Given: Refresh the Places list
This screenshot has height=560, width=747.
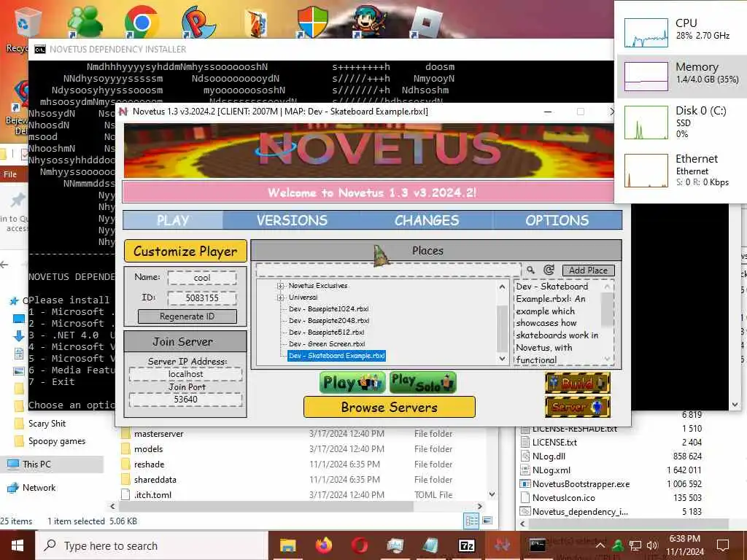Looking at the screenshot, I should click(x=549, y=270).
